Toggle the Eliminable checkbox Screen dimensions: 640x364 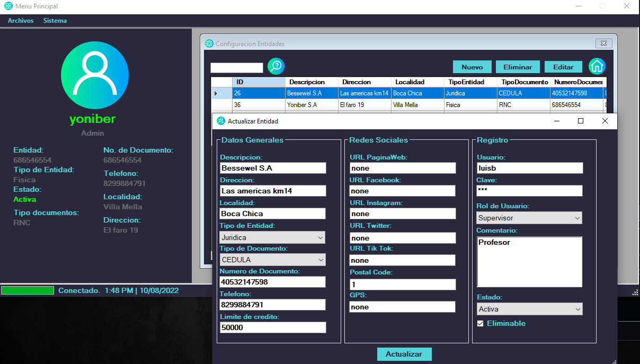point(481,324)
